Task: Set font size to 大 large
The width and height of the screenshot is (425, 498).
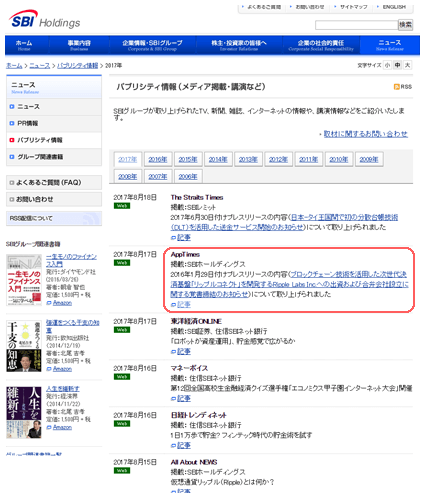Action: [x=407, y=65]
